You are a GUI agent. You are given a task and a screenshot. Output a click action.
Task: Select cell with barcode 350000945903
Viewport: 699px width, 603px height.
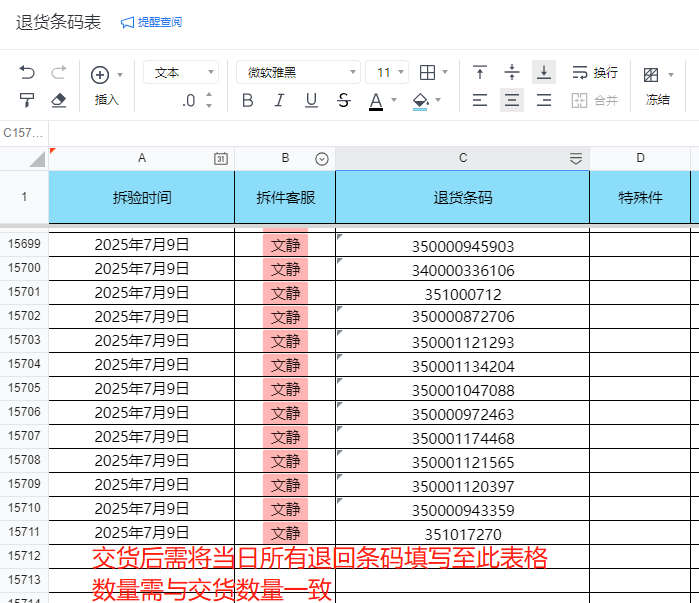pyautogui.click(x=462, y=246)
